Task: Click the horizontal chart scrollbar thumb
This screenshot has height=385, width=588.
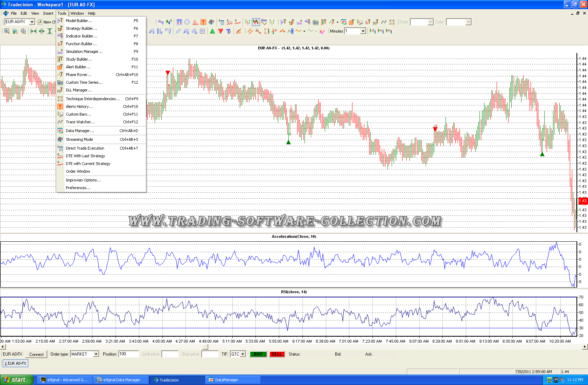Action: pos(205,347)
